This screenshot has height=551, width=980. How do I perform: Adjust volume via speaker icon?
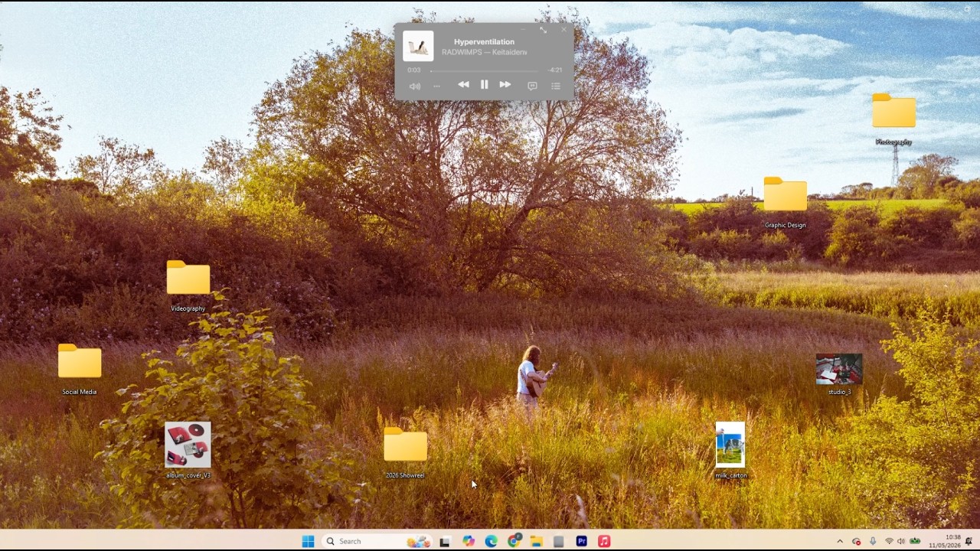(414, 86)
